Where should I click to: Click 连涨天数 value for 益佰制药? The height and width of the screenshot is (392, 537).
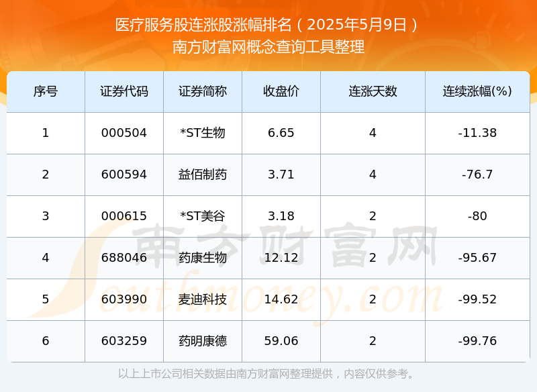coord(373,175)
